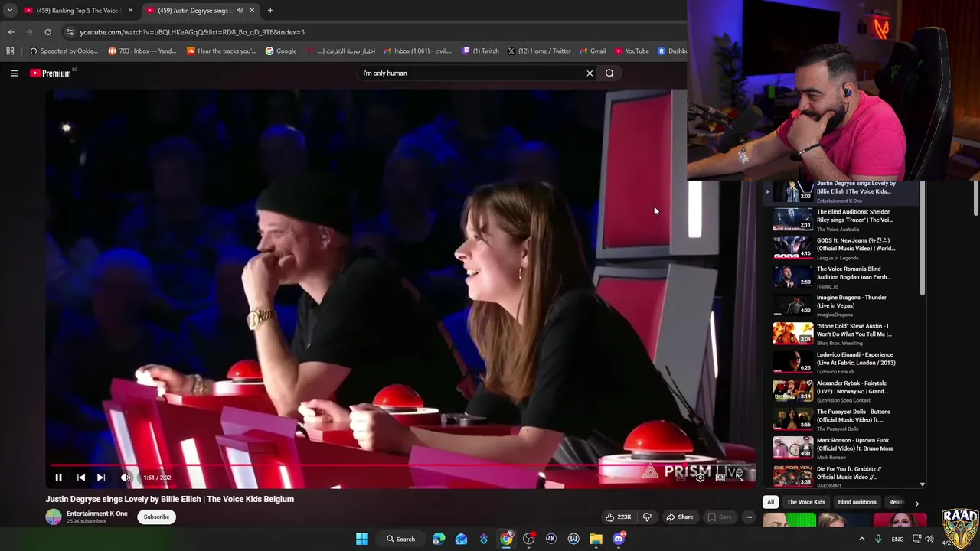Viewport: 980px width, 551px height.
Task: Mute tab via speaker icon on Justin Degryse tab
Action: point(239,11)
